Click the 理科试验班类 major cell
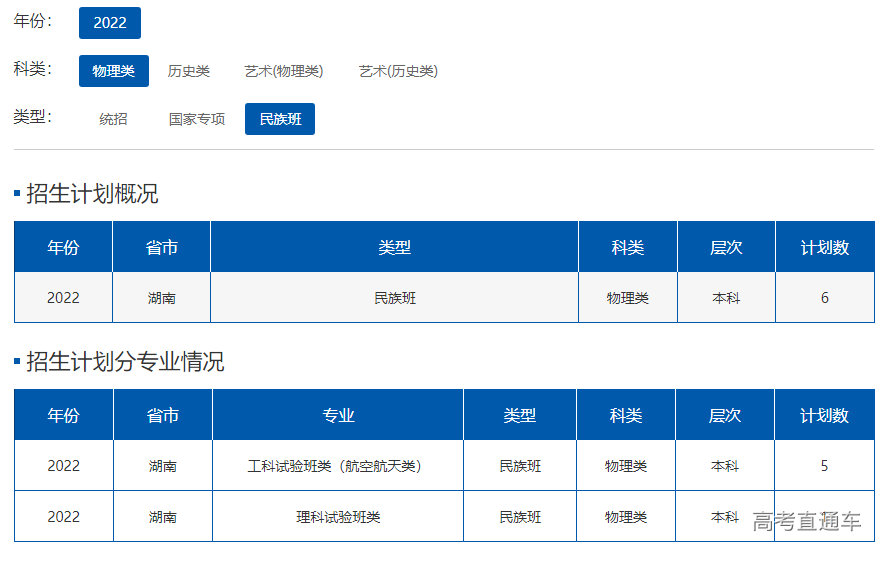 tap(338, 517)
